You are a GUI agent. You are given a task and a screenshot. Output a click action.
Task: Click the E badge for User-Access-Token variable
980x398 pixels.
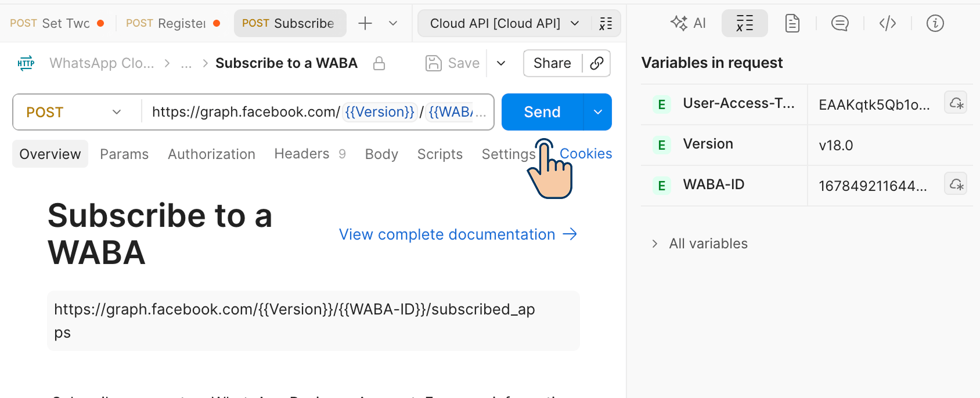click(x=661, y=104)
